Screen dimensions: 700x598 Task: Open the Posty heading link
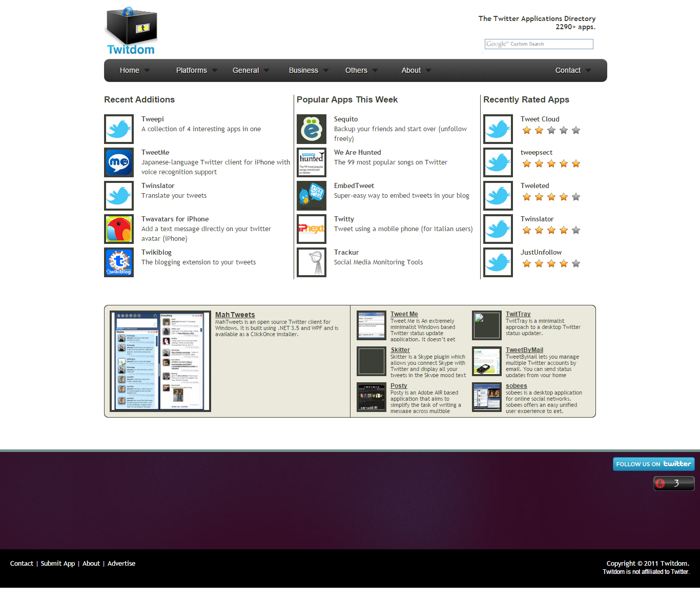(399, 386)
